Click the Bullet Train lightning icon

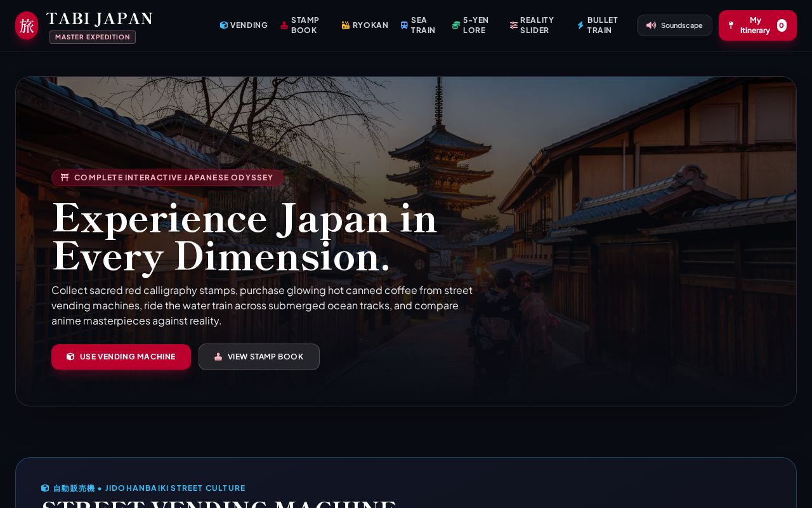click(580, 25)
